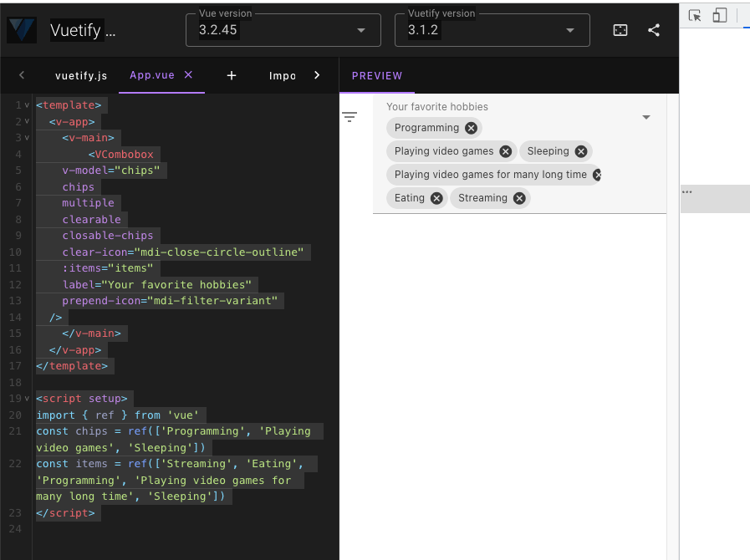This screenshot has width=750, height=560.
Task: Open the Import tab
Action: click(282, 75)
